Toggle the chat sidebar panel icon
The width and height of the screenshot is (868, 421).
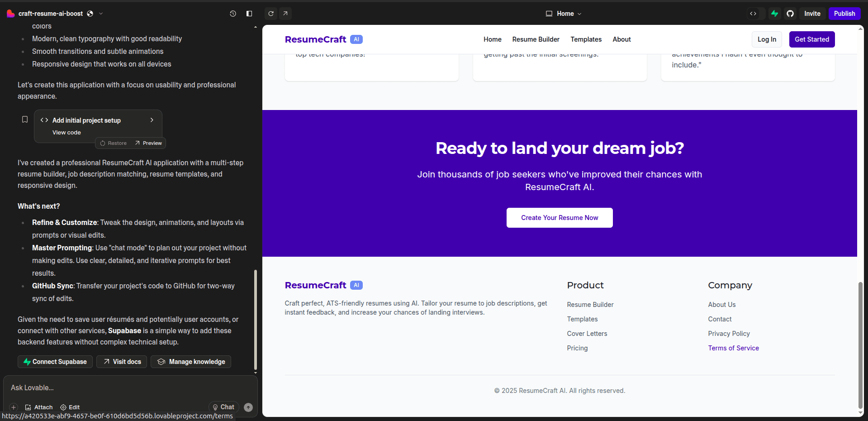coord(249,14)
